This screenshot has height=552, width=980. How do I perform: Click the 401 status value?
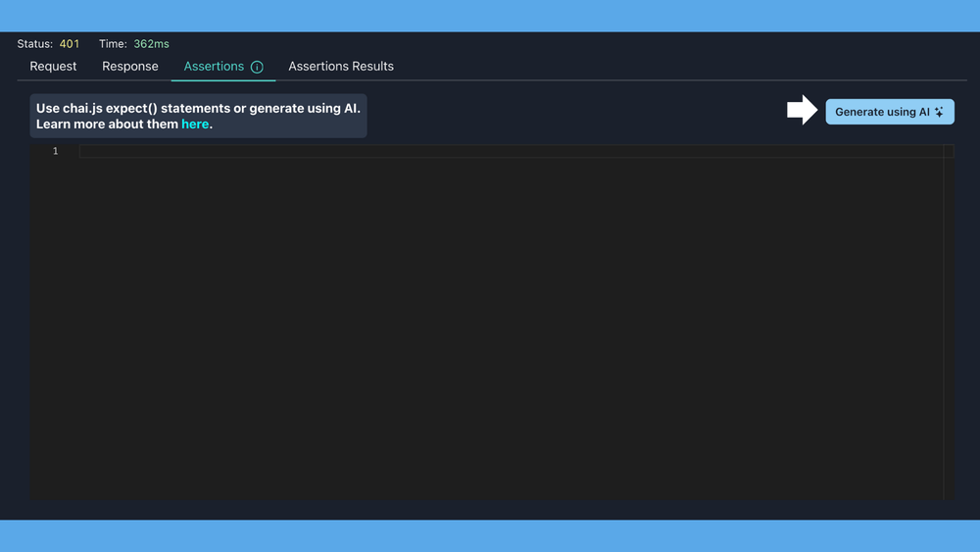pos(70,44)
